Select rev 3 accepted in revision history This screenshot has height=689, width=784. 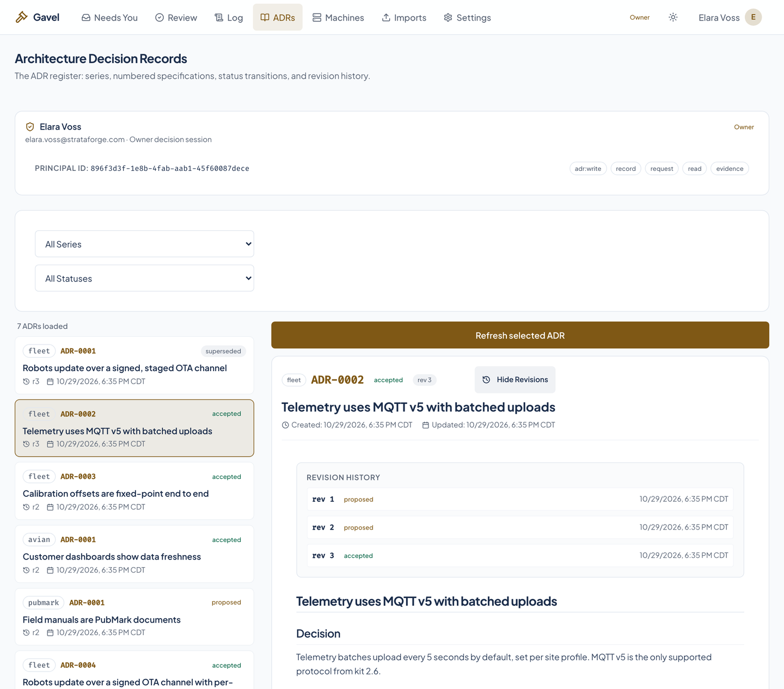pyautogui.click(x=520, y=556)
